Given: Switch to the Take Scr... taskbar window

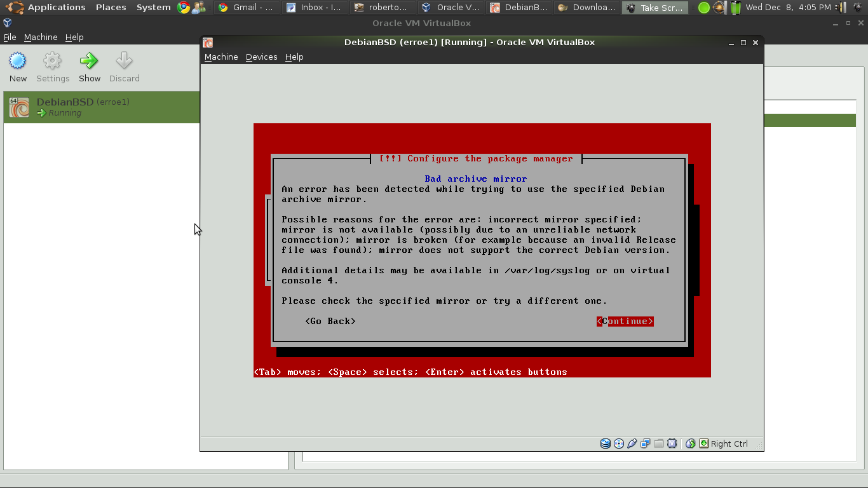Looking at the screenshot, I should coord(654,8).
